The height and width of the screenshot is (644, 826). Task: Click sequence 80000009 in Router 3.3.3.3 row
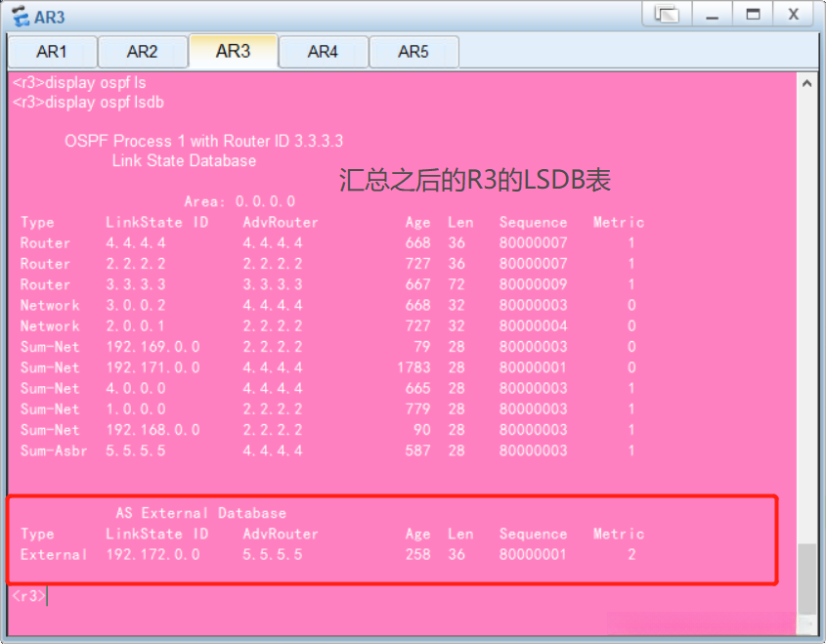coord(533,284)
